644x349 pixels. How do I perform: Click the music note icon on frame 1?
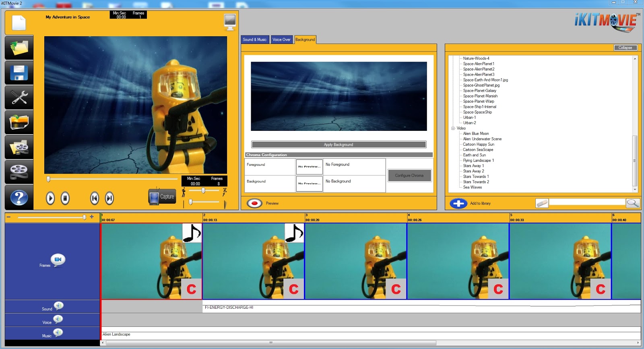click(x=192, y=233)
